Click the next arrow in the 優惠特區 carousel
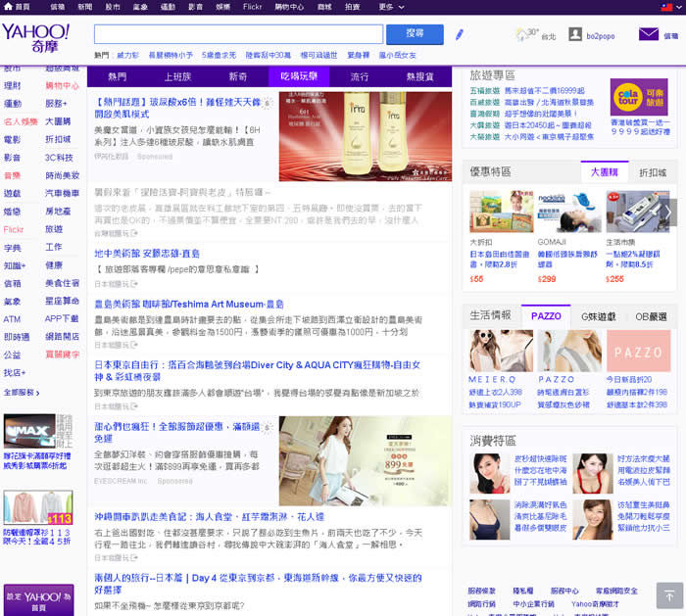The width and height of the screenshot is (686, 616). point(670,212)
